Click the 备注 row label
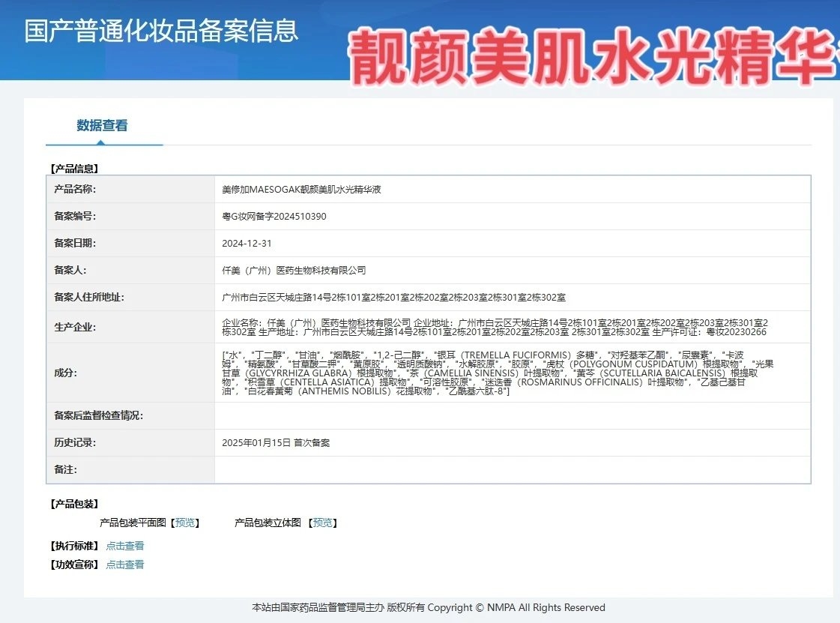This screenshot has width=840, height=623. 65,469
